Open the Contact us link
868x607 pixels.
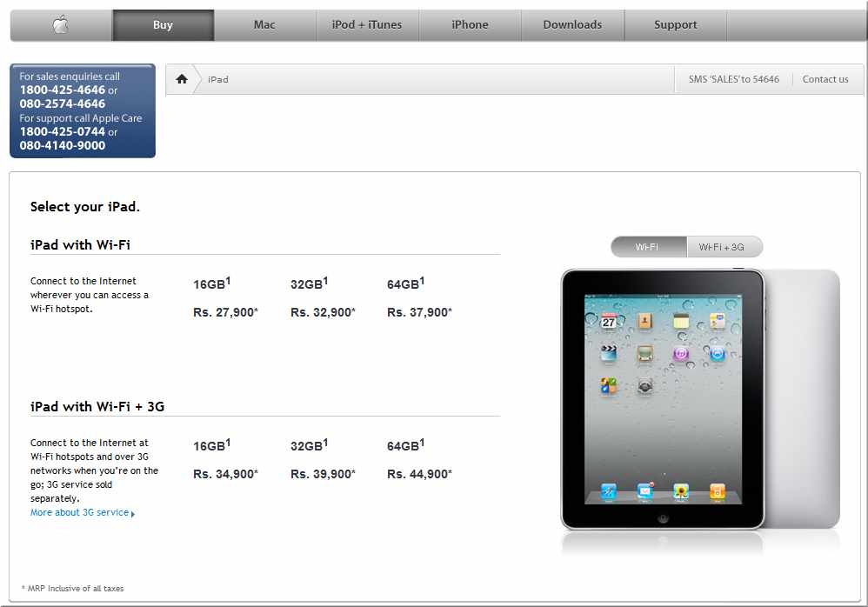point(825,79)
